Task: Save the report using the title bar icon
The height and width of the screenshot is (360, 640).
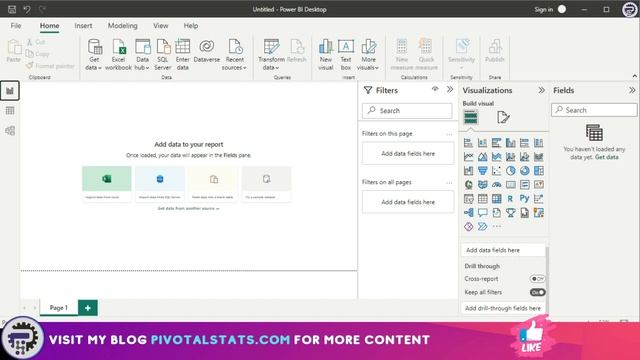Action: [12, 9]
